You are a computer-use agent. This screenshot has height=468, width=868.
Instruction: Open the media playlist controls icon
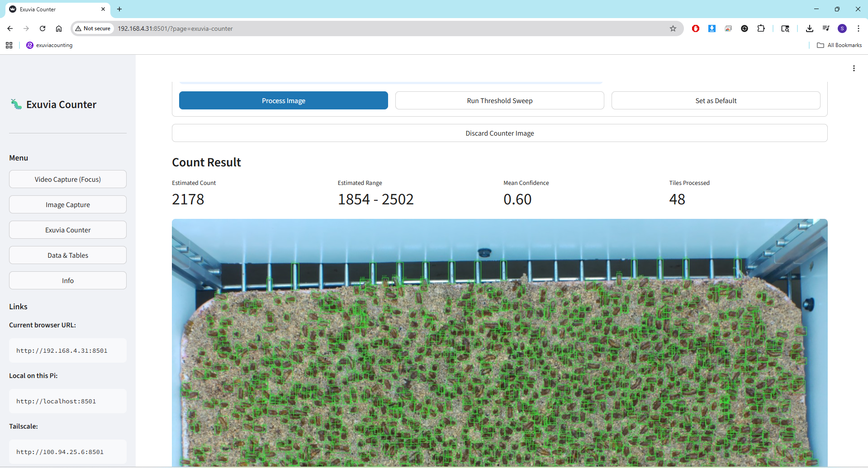[x=825, y=28]
